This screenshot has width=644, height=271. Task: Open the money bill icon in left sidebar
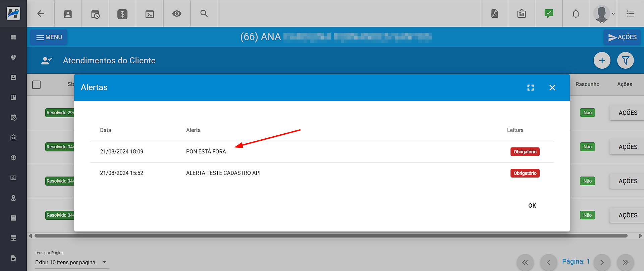point(13,178)
